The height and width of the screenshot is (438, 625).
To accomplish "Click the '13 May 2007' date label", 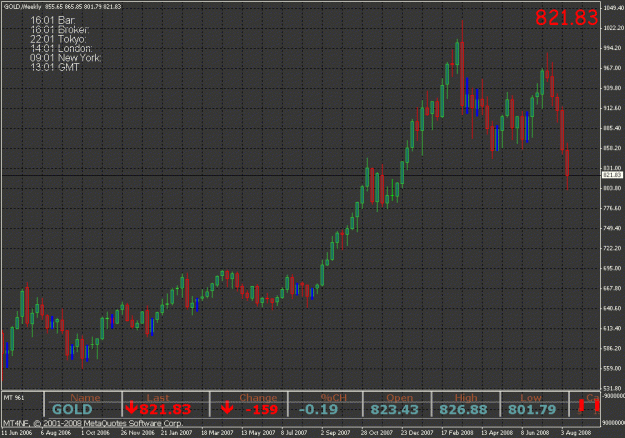I will 258,433.
